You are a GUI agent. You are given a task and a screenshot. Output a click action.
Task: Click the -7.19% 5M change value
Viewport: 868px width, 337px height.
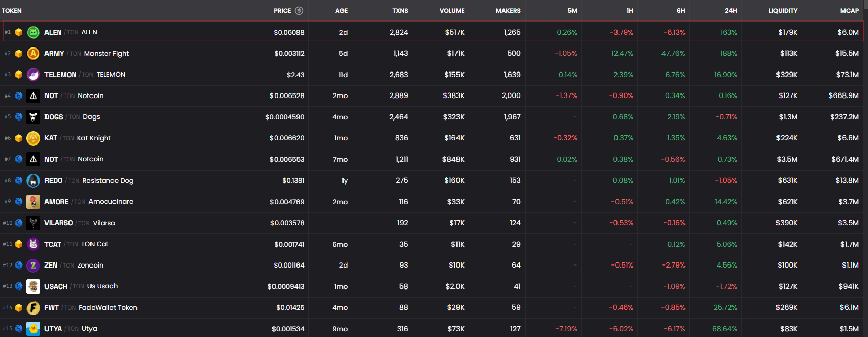[566, 329]
